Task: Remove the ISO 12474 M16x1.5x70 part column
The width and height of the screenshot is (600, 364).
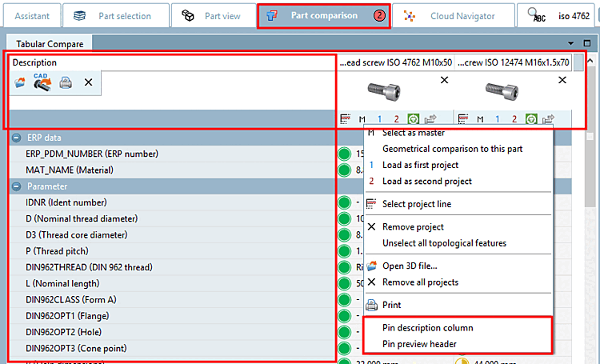Action: [562, 80]
